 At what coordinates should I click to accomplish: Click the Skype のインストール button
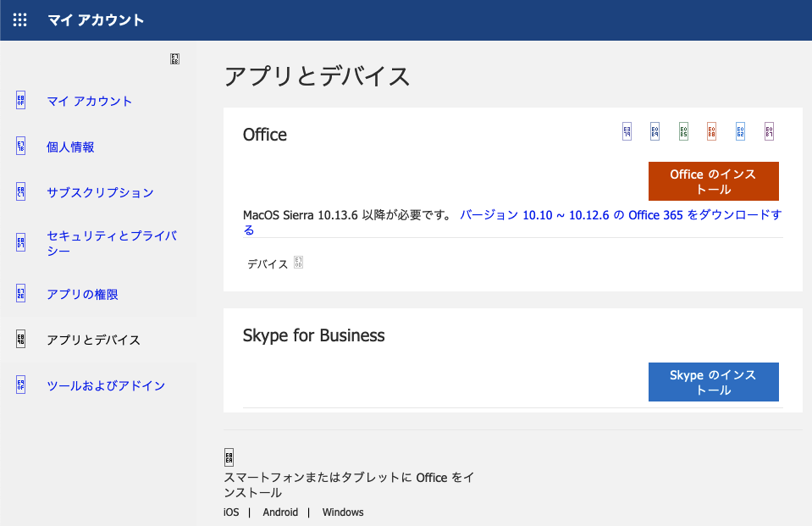[713, 382]
